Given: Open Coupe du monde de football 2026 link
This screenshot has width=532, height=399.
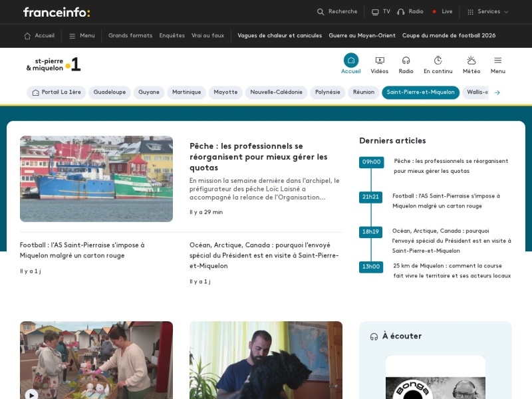Looking at the screenshot, I should point(448,36).
